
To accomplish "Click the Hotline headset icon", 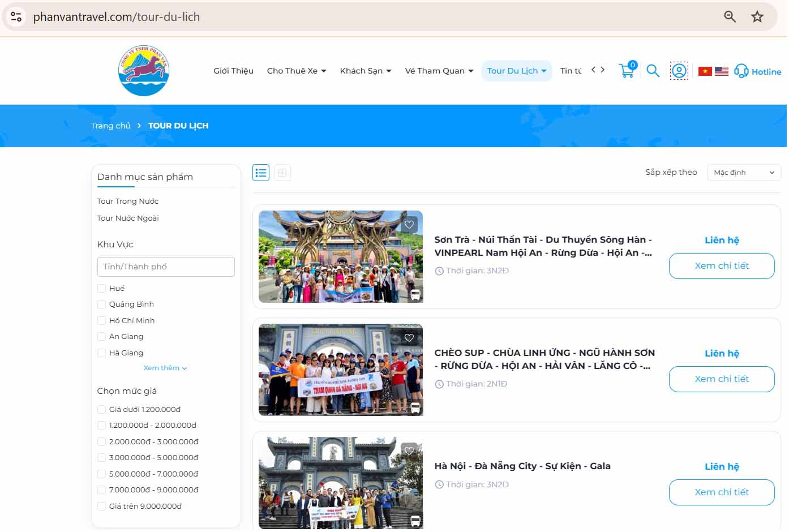I will click(741, 71).
